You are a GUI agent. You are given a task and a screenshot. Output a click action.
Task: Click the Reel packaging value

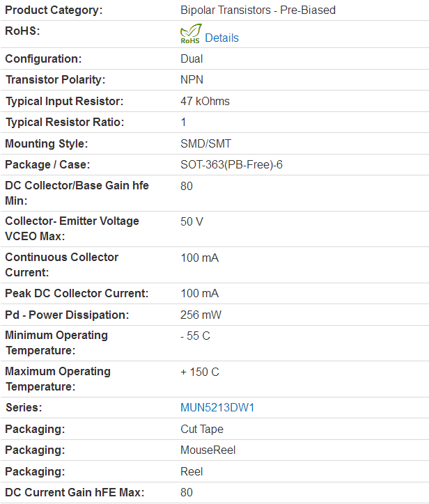click(x=192, y=471)
